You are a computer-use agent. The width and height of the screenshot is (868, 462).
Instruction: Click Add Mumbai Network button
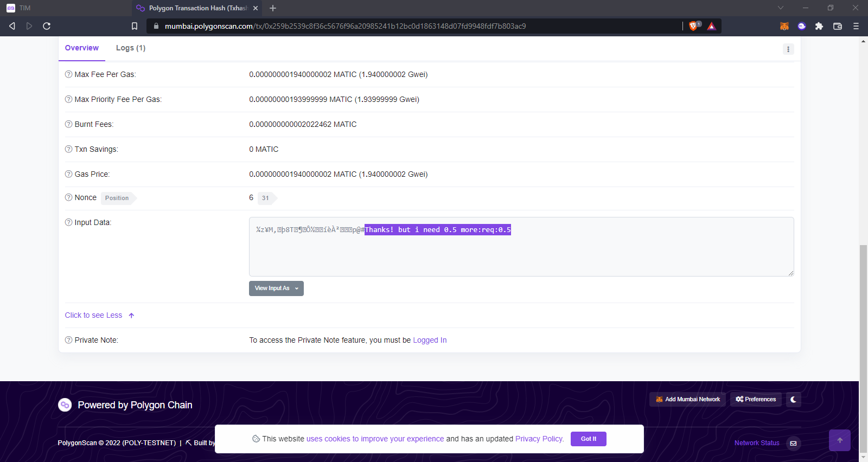(x=687, y=399)
